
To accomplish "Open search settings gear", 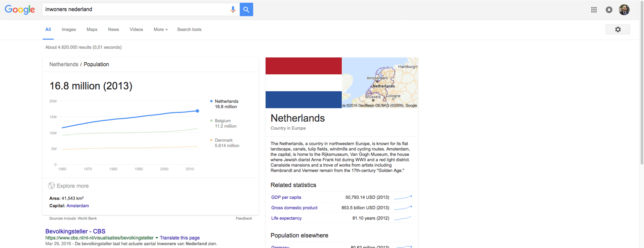I will point(618,29).
